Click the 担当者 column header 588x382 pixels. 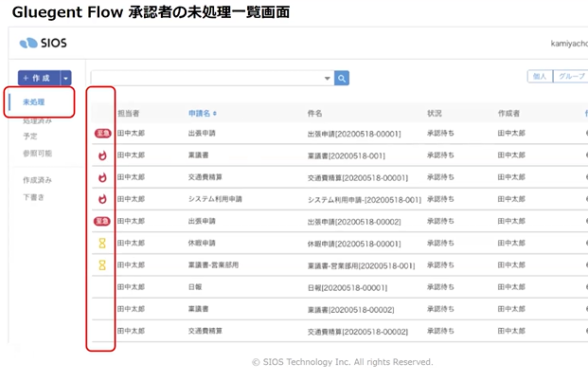128,114
